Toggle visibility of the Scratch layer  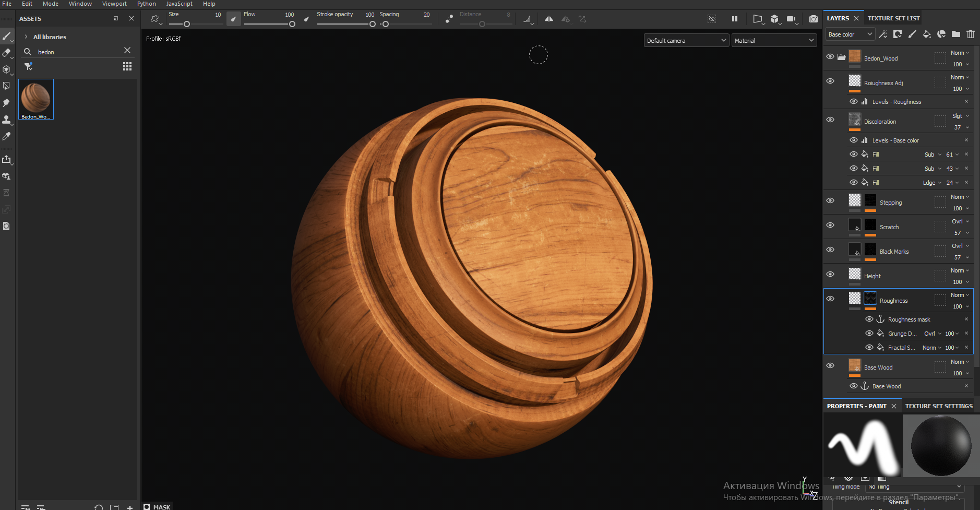tap(830, 225)
